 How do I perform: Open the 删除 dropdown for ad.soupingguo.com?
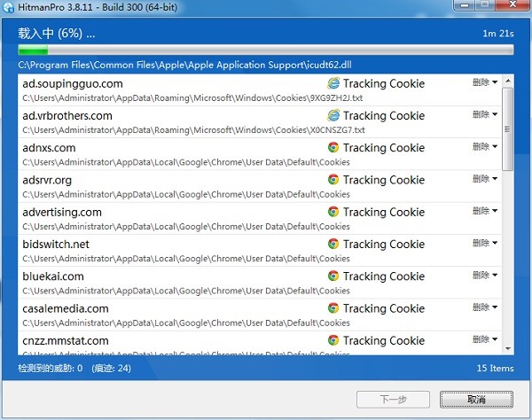point(484,82)
